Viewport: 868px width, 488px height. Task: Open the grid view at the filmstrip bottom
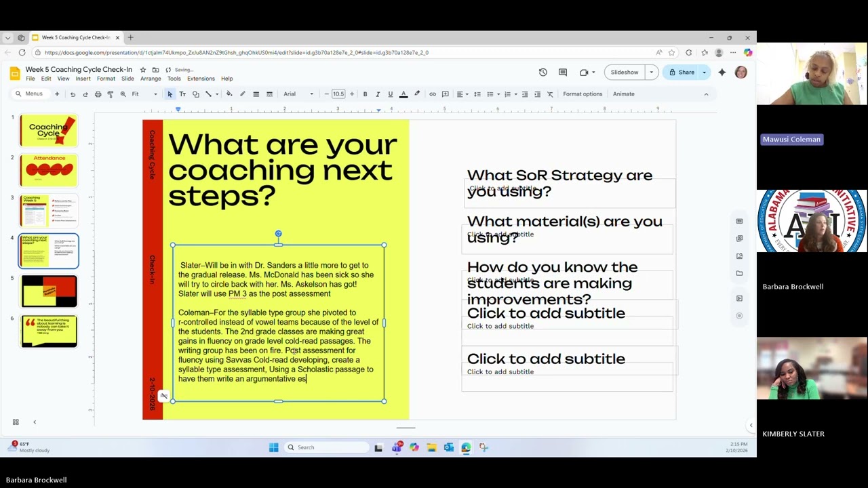[16, 422]
